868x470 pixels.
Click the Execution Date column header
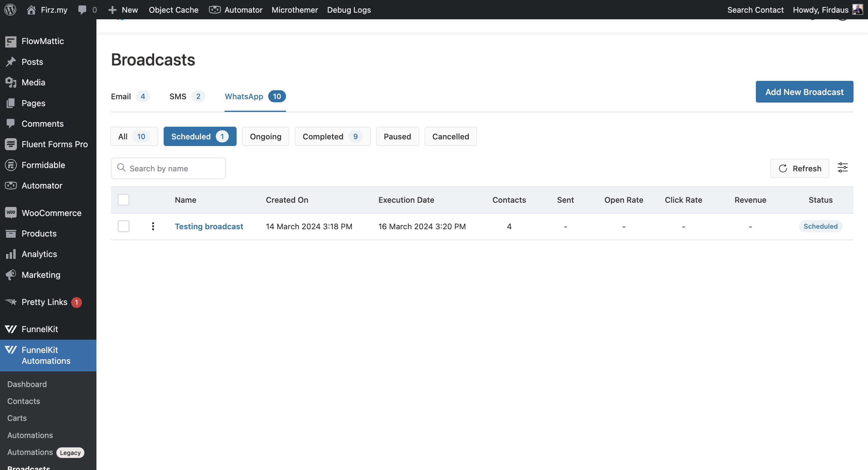coord(406,200)
